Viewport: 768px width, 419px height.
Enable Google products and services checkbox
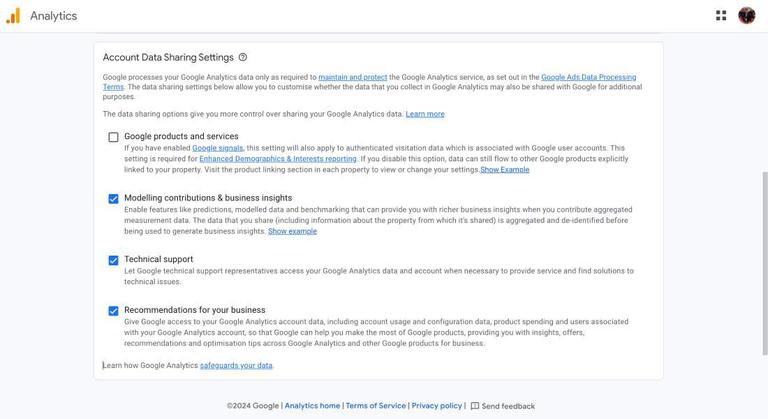tap(113, 137)
